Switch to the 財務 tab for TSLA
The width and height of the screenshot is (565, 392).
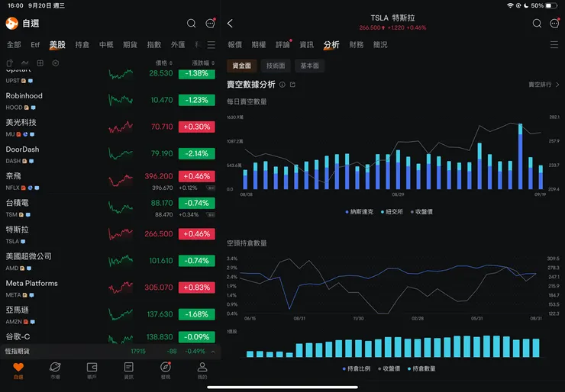pos(357,45)
